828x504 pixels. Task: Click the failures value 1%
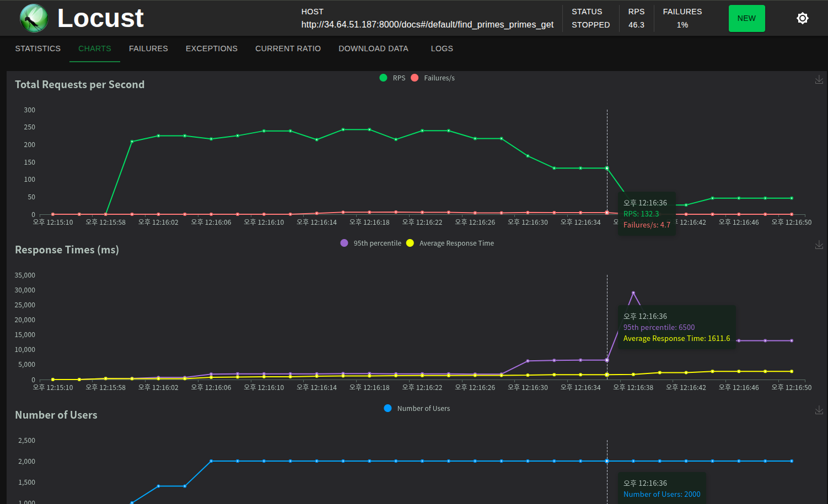[682, 25]
